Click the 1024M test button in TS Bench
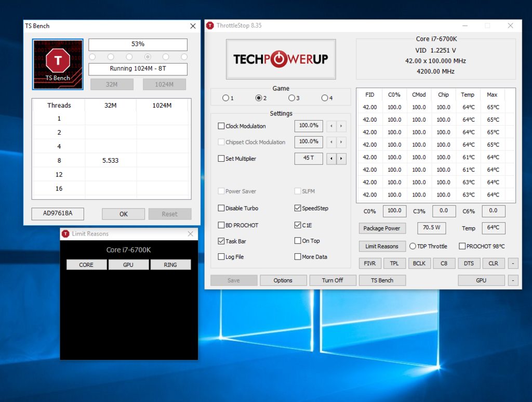The image size is (532, 402). [x=164, y=85]
